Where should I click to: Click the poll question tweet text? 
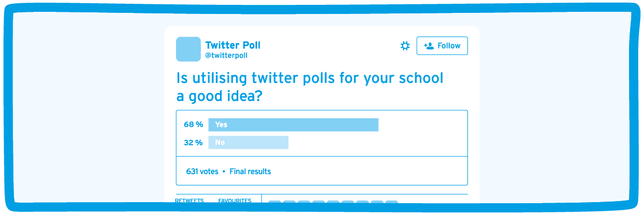point(310,87)
